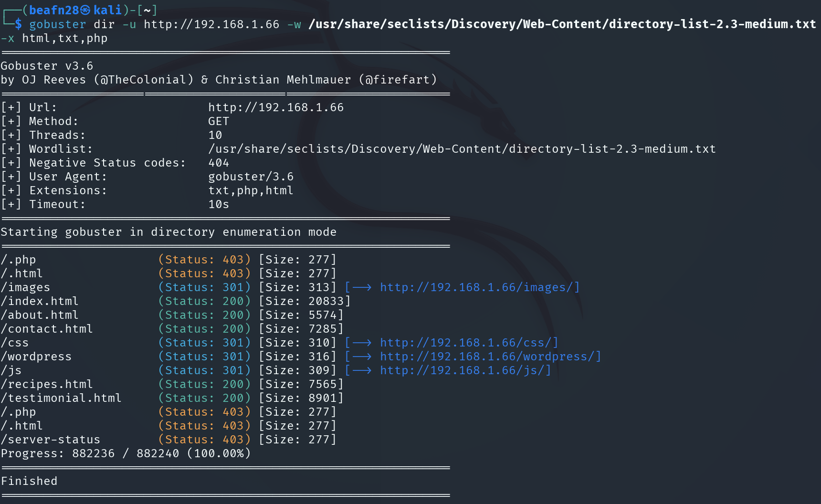Click the URL http://192.168.1.66 in the command line
Screen dimensions: 821x504
pyautogui.click(x=211, y=24)
